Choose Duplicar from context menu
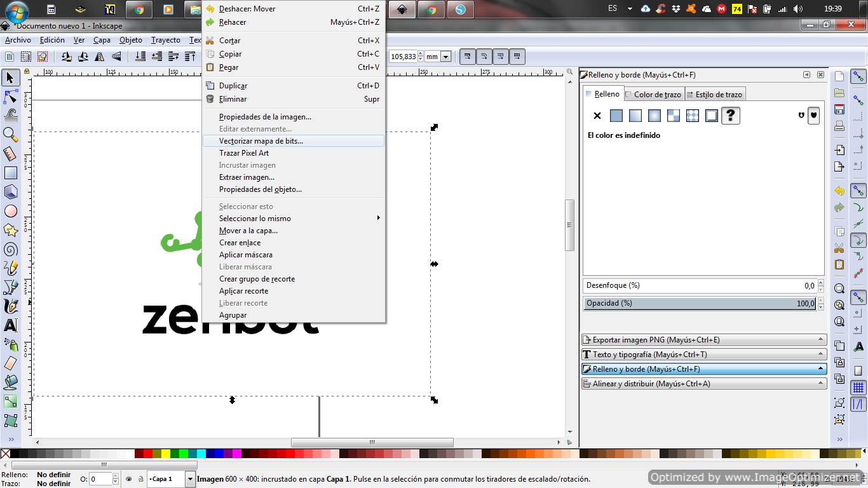Image resolution: width=868 pixels, height=488 pixels. tap(294, 86)
